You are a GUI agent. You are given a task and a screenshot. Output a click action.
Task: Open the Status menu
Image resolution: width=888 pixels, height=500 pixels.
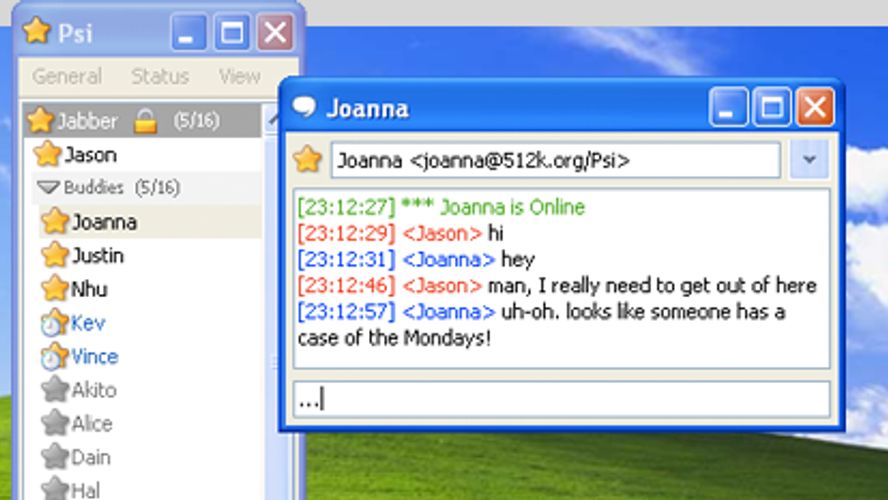160,76
